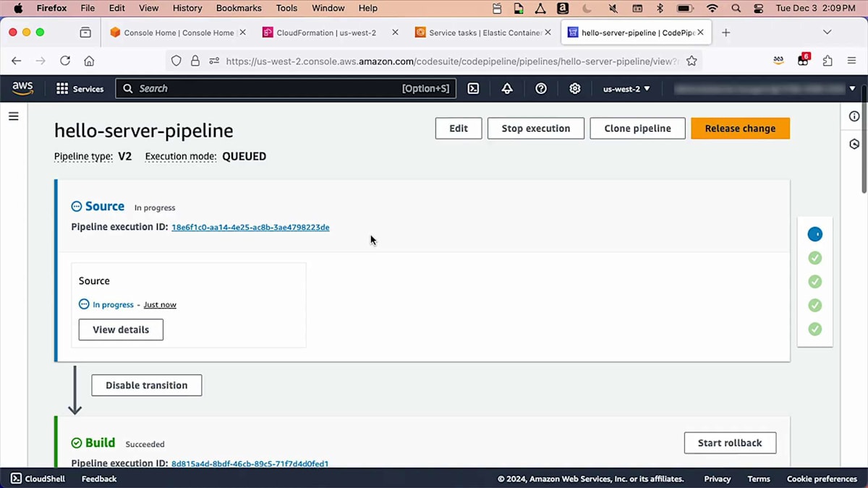Open the File menu
This screenshot has height=488, width=868.
click(88, 8)
